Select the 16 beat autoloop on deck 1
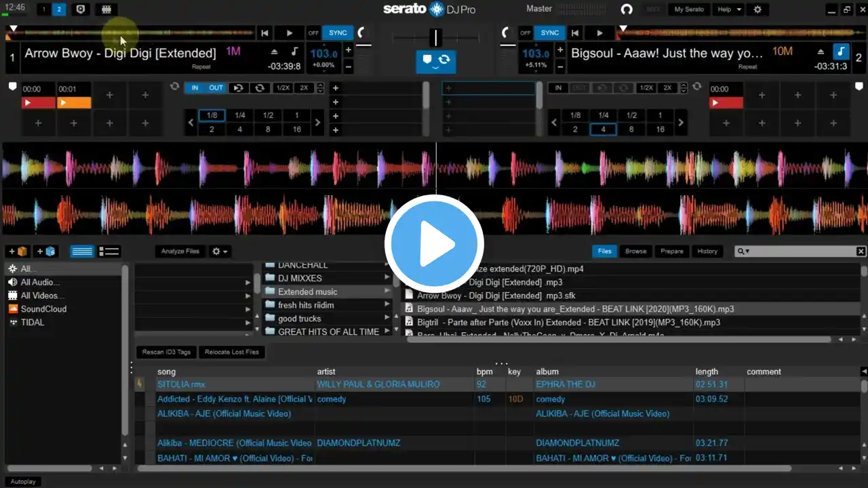This screenshot has width=868, height=488. 296,129
